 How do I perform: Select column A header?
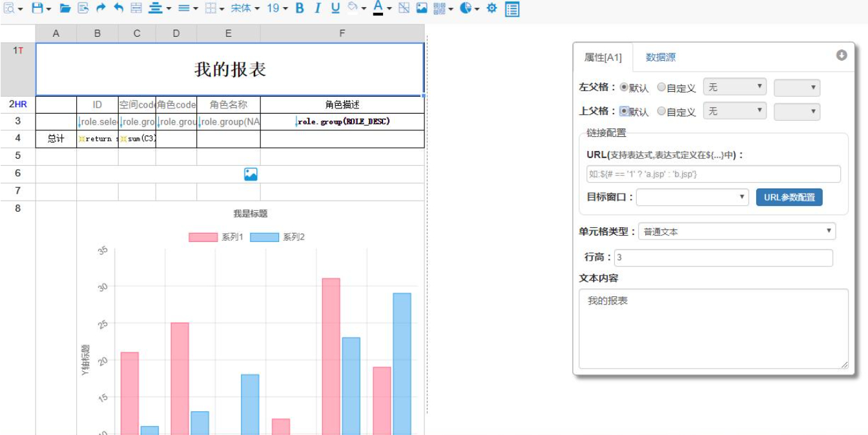56,34
